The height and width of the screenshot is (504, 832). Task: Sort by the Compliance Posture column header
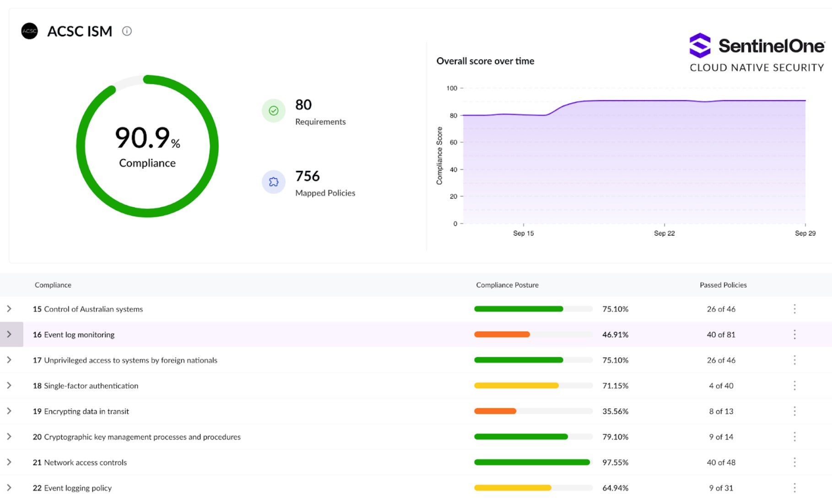507,285
